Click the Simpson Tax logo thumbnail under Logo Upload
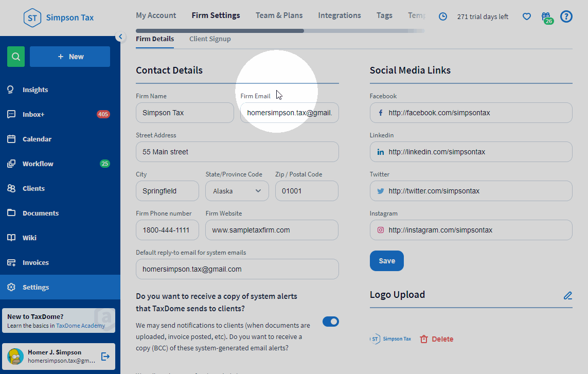Image resolution: width=588 pixels, height=374 pixels. click(391, 339)
